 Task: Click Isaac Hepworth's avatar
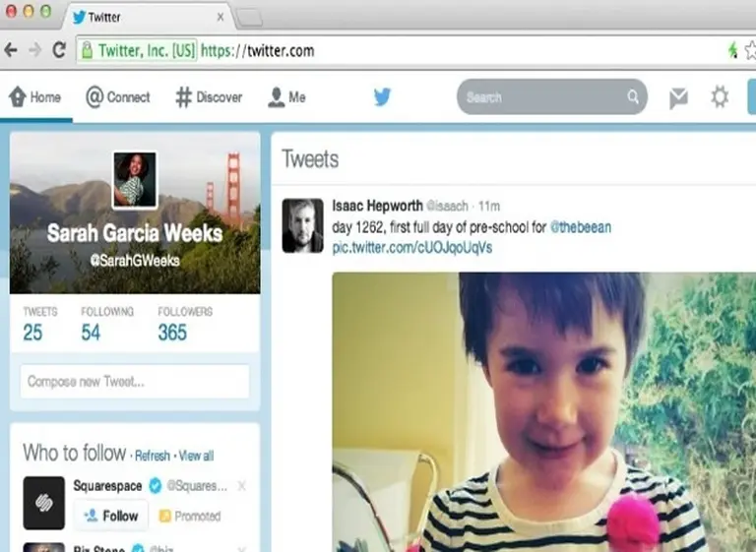coord(303,225)
